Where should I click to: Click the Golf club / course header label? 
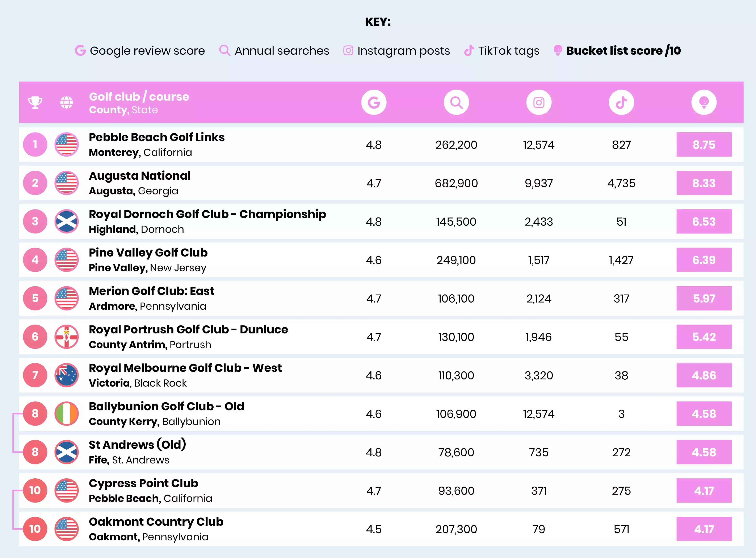click(x=139, y=97)
